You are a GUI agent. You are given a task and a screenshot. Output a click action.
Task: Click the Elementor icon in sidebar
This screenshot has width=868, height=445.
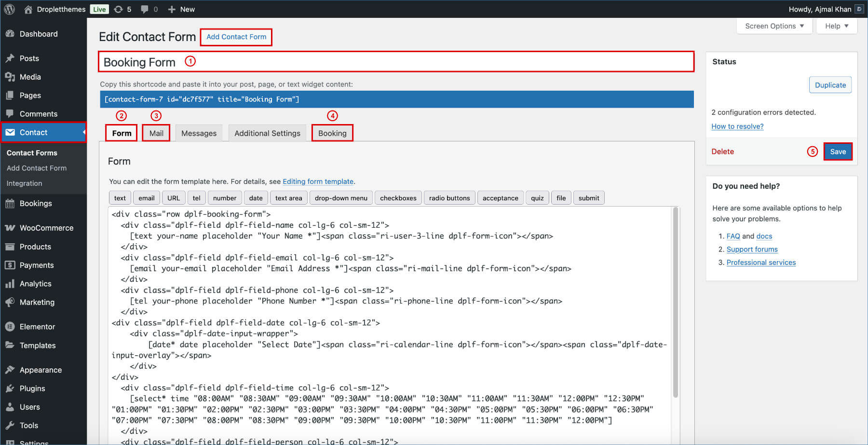(10, 327)
